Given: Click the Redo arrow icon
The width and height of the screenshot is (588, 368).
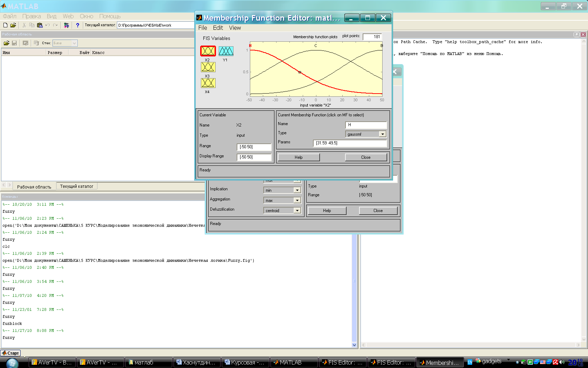Looking at the screenshot, I should (55, 25).
